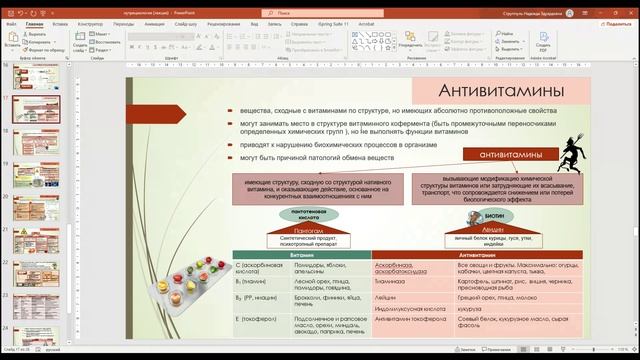Toggle Italic formatting button
640x360 pixels.
point(140,47)
